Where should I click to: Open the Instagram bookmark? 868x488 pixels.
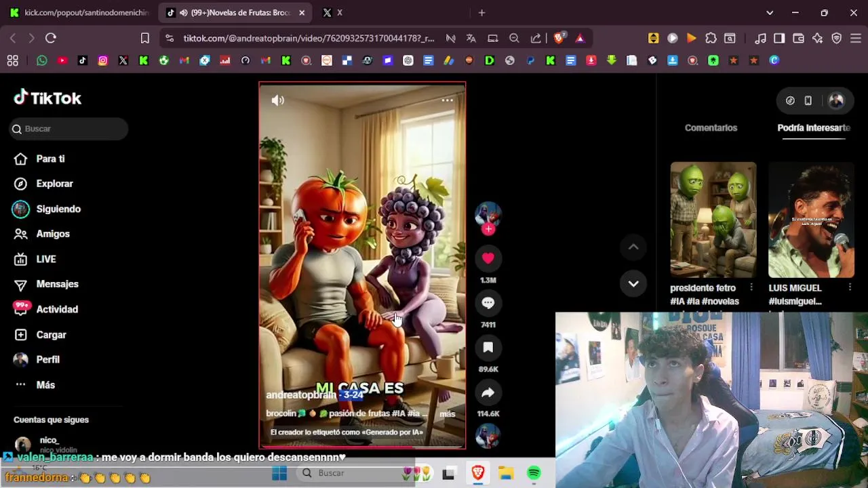(x=103, y=60)
